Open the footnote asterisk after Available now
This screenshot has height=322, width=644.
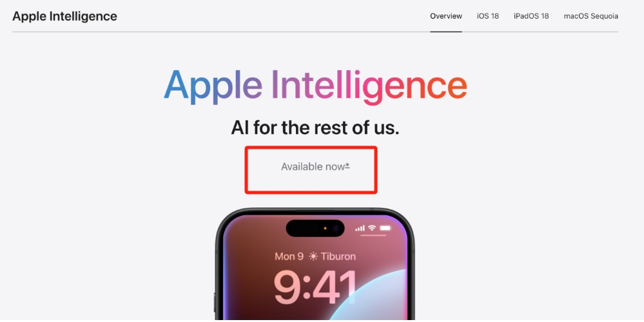click(x=347, y=166)
